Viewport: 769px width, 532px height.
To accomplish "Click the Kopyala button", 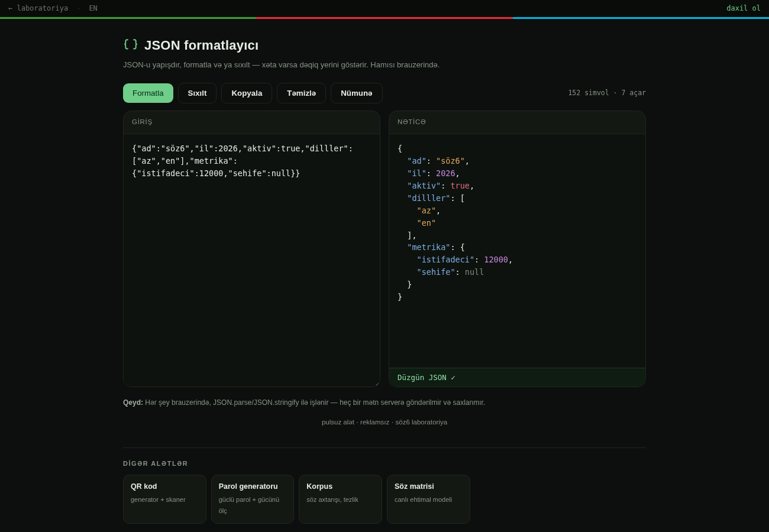I will pos(247,93).
